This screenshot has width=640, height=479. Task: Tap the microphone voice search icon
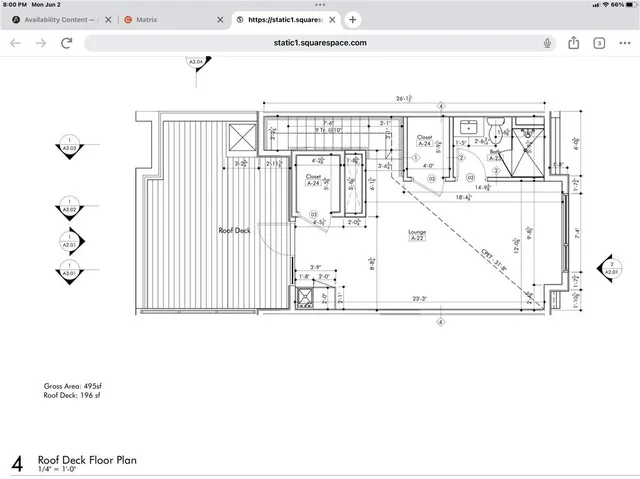[548, 43]
